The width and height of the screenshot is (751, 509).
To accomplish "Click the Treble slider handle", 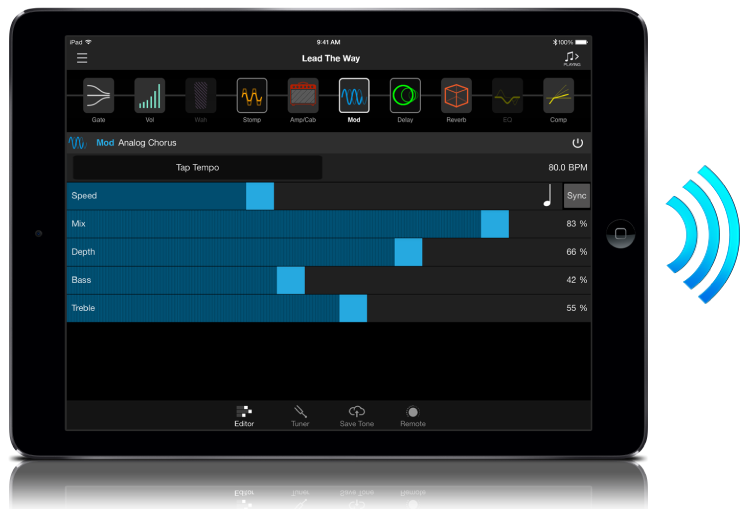I will click(x=353, y=308).
